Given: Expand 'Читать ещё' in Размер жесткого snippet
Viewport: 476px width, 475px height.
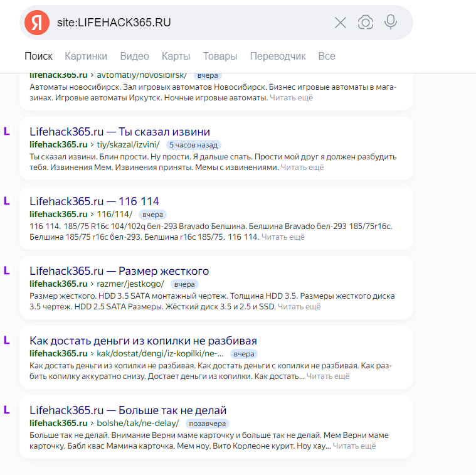Looking at the screenshot, I should [x=299, y=307].
